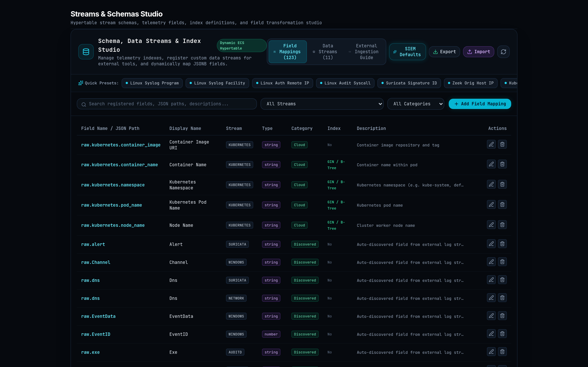Click trash icon for raw.Channel row

tap(502, 262)
